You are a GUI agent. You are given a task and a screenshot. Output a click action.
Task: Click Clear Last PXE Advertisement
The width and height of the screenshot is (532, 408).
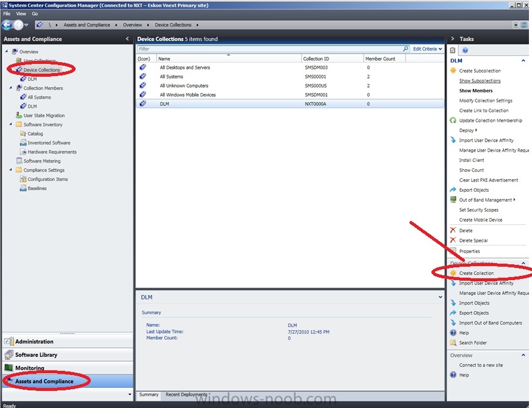(x=489, y=180)
